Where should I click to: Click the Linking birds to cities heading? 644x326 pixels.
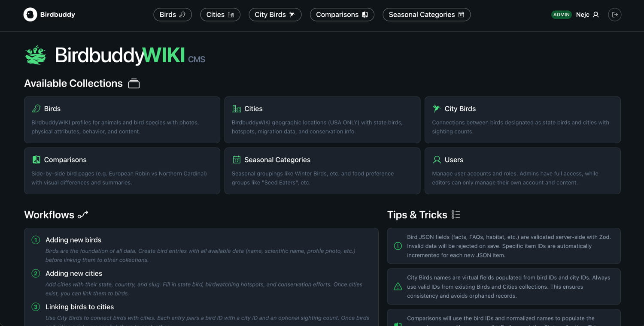pyautogui.click(x=79, y=307)
